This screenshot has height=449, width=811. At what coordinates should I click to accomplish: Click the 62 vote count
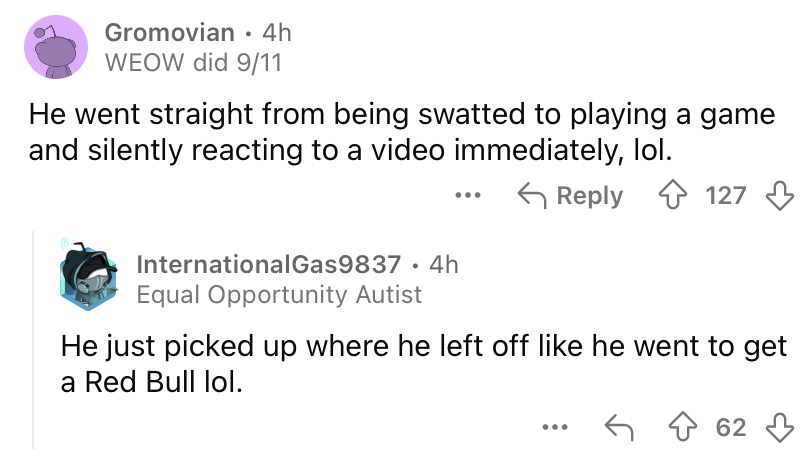(x=731, y=427)
